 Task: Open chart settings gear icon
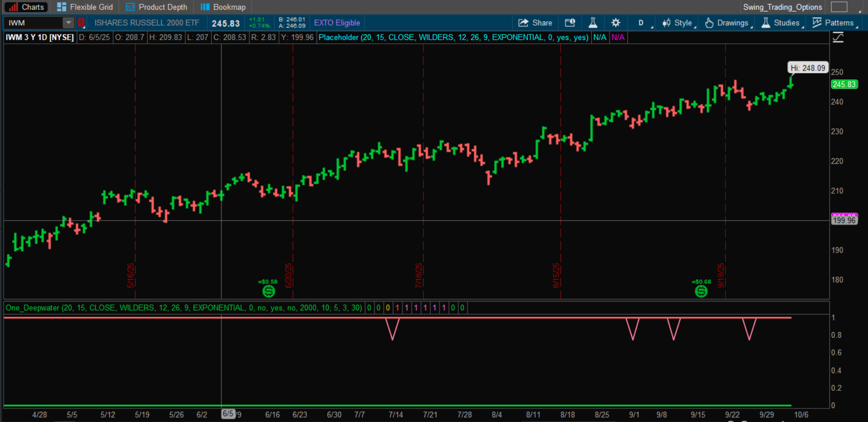tap(616, 23)
